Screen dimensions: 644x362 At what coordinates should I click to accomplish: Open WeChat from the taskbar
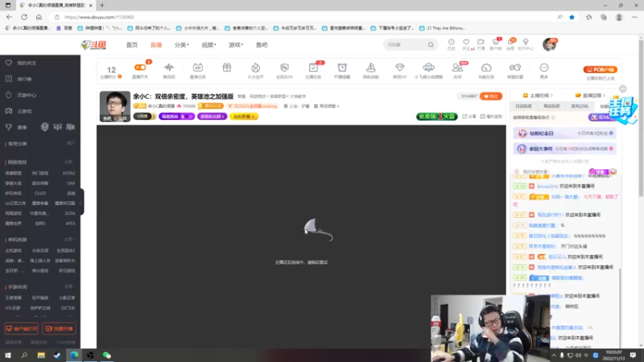point(107,355)
